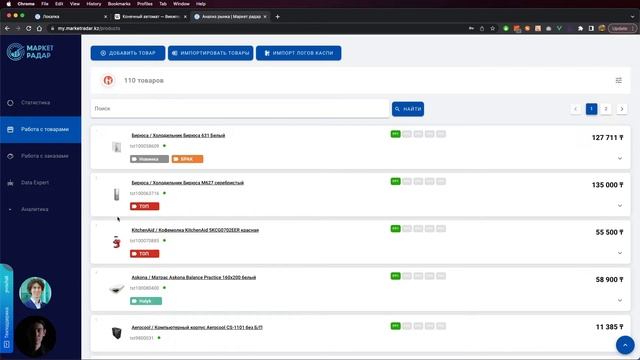Expand the 55 500 ₸ product row

(x=620, y=253)
